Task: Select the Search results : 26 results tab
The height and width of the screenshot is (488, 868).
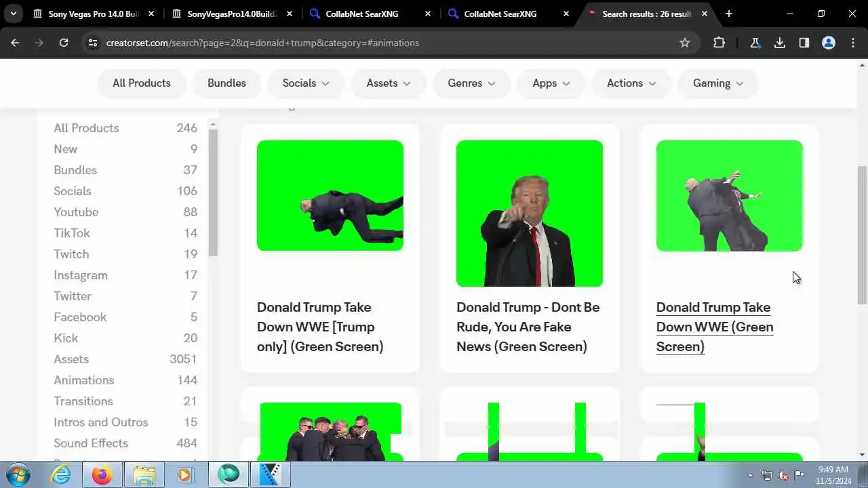Action: [648, 14]
